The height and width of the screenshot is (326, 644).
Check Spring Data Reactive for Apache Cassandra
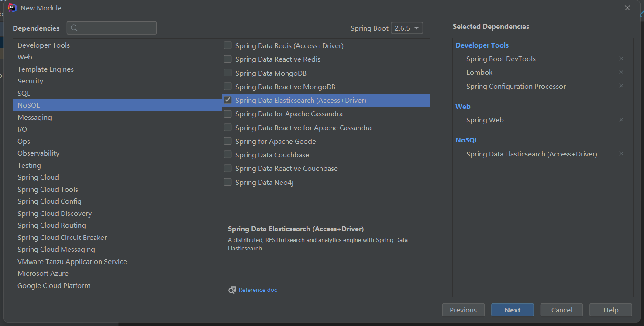coord(228,127)
